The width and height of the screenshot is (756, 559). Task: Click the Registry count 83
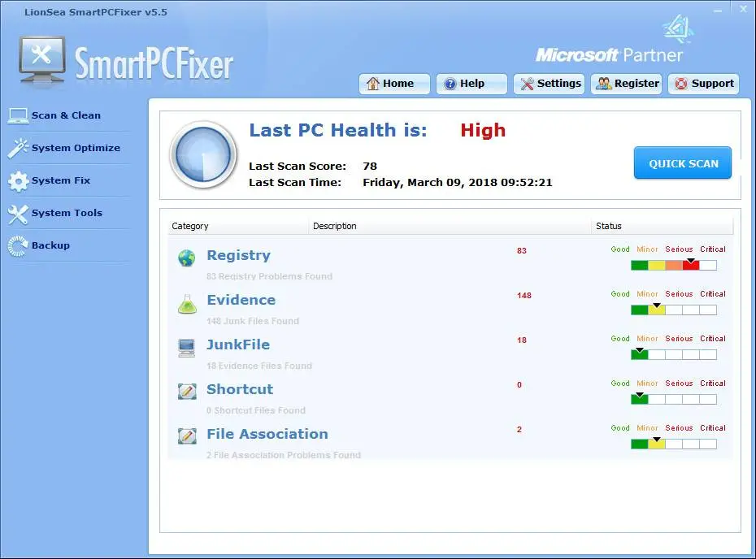522,250
